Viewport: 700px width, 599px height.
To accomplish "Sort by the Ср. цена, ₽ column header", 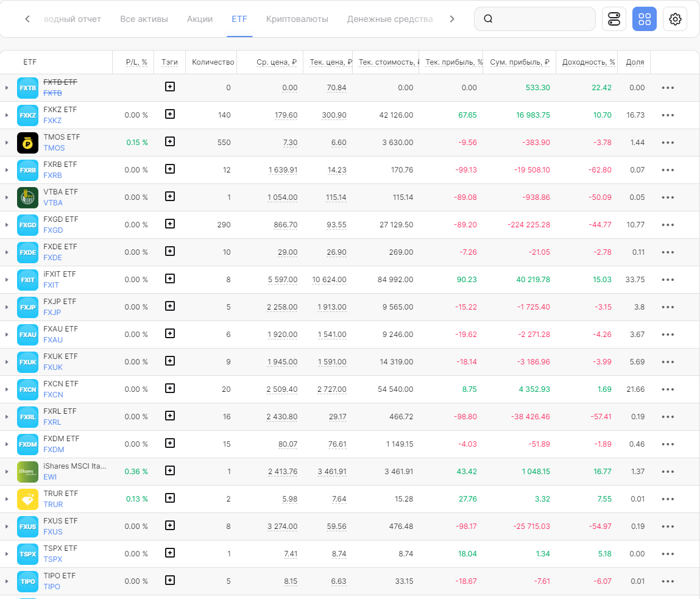I will (x=277, y=62).
